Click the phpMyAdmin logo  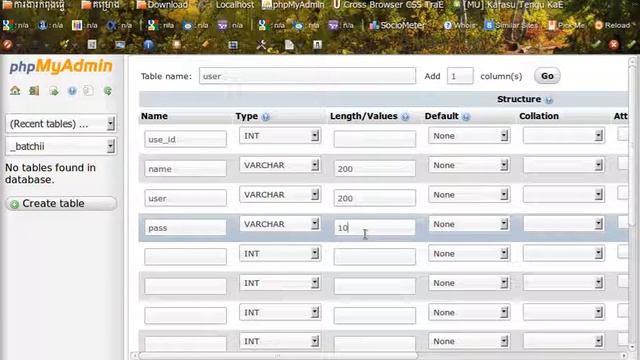pyautogui.click(x=61, y=66)
